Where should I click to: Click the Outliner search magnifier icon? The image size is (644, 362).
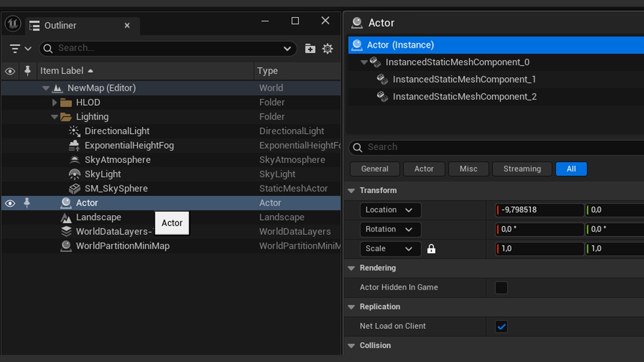[x=48, y=48]
